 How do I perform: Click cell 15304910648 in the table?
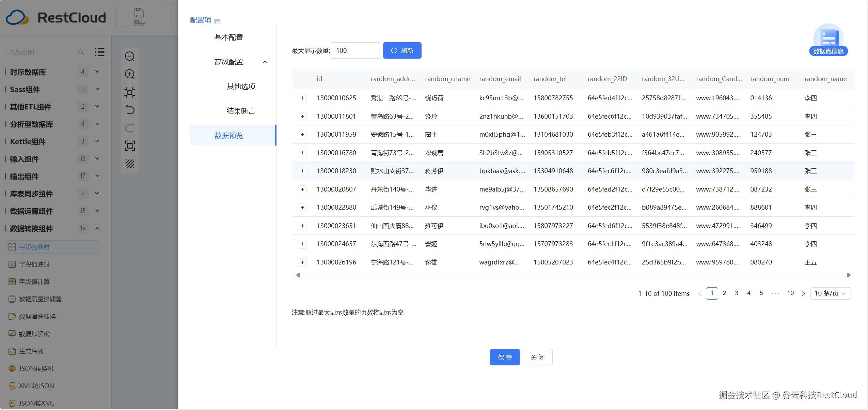(x=553, y=171)
